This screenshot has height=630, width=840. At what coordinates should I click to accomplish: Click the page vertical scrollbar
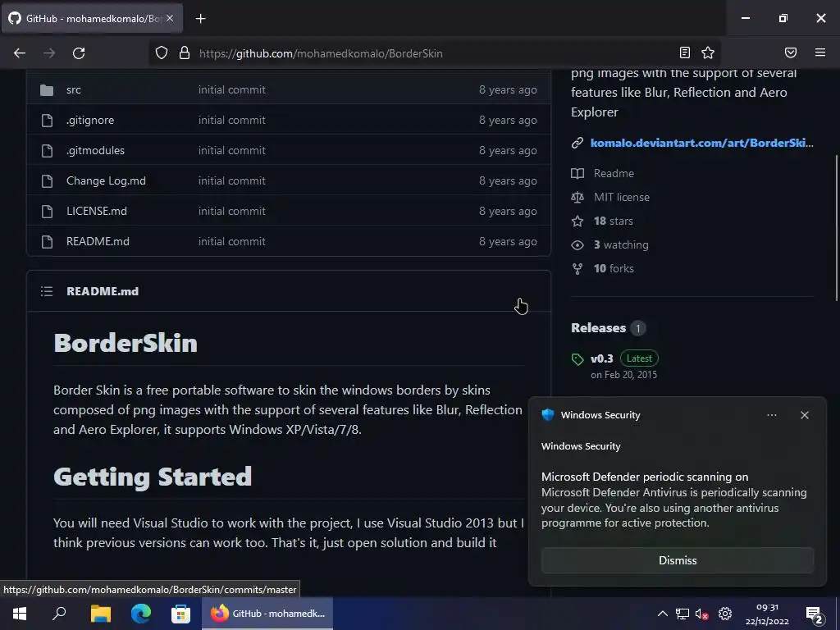(836, 228)
